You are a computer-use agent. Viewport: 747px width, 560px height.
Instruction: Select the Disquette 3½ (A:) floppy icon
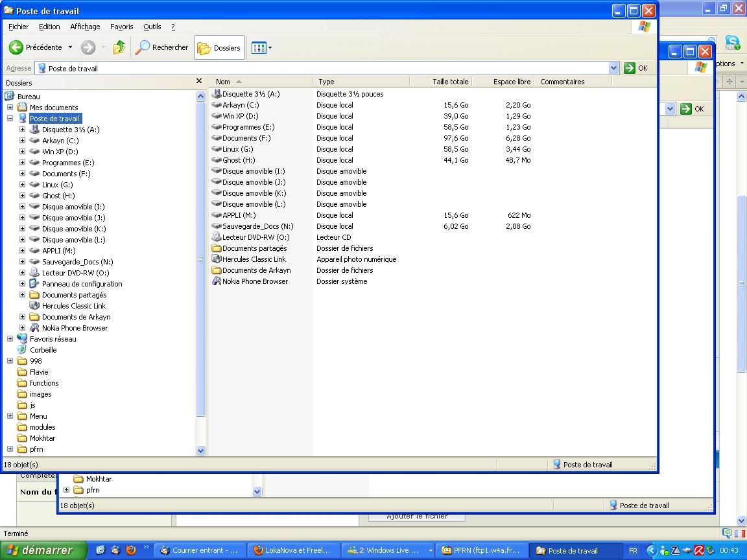coord(217,94)
